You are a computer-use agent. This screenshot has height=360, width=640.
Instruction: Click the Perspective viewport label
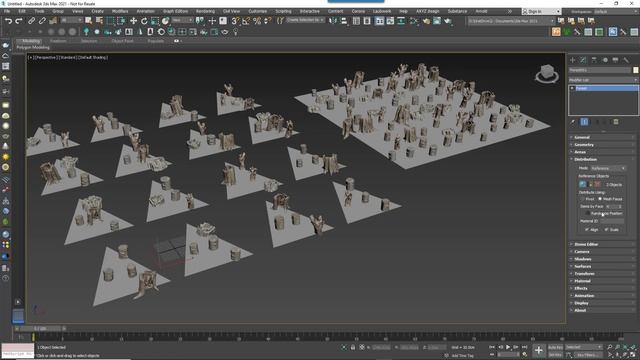tap(46, 58)
